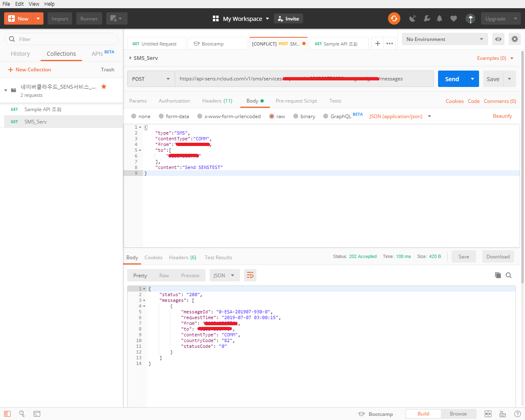Open manage environments gear icon
Image resolution: width=525 pixels, height=420 pixels.
pos(514,39)
